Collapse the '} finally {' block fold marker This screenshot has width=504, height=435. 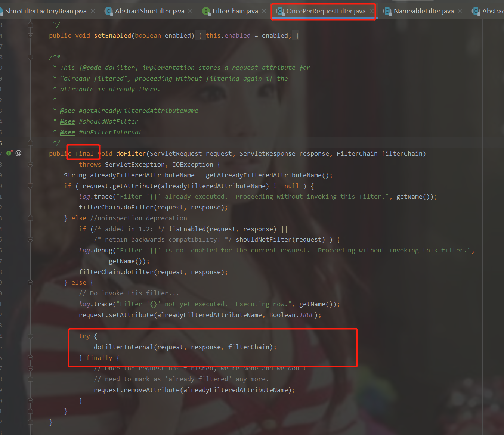(30, 358)
